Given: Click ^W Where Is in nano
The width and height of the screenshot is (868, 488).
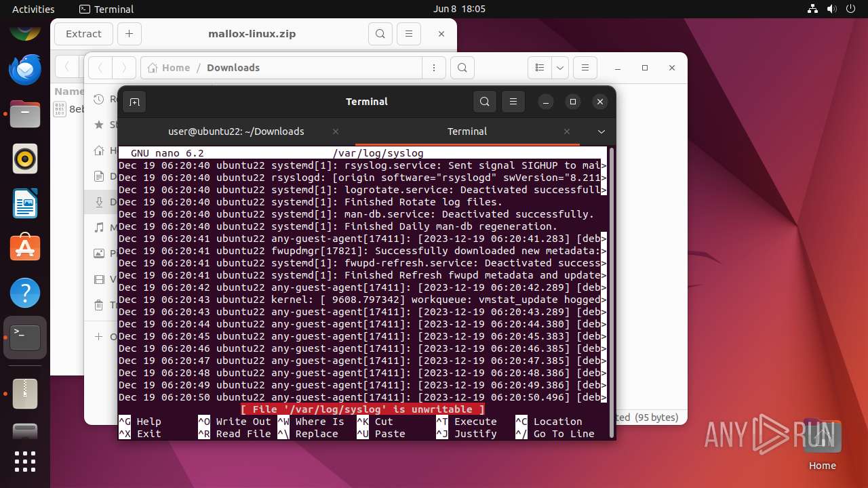Looking at the screenshot, I should coord(311,422).
